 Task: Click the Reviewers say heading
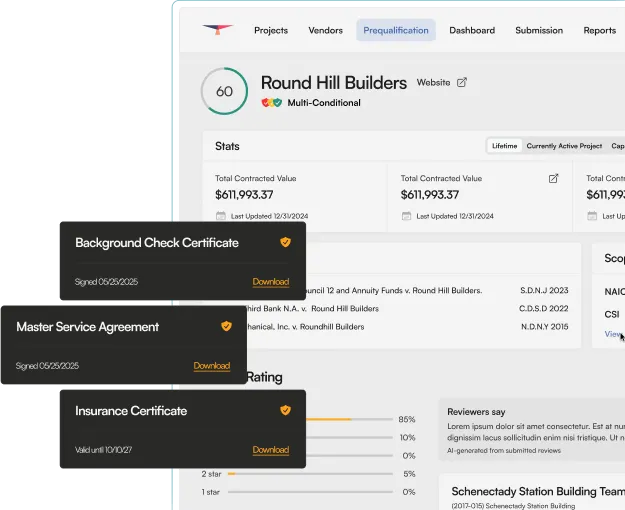coord(476,412)
